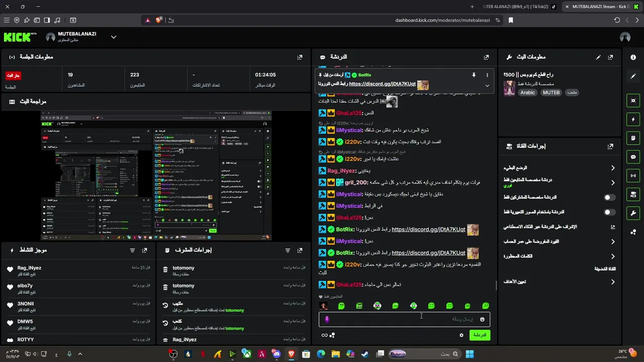Toggle the lightning activity widget in sidebar
The width and height of the screenshot is (644, 362).
point(633,120)
